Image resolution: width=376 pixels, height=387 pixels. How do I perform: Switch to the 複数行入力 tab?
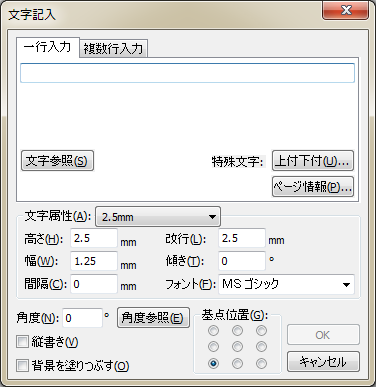(113, 49)
